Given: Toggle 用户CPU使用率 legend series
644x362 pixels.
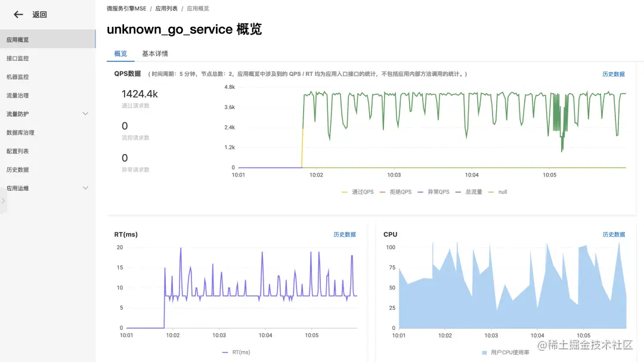Looking at the screenshot, I should click(x=506, y=352).
